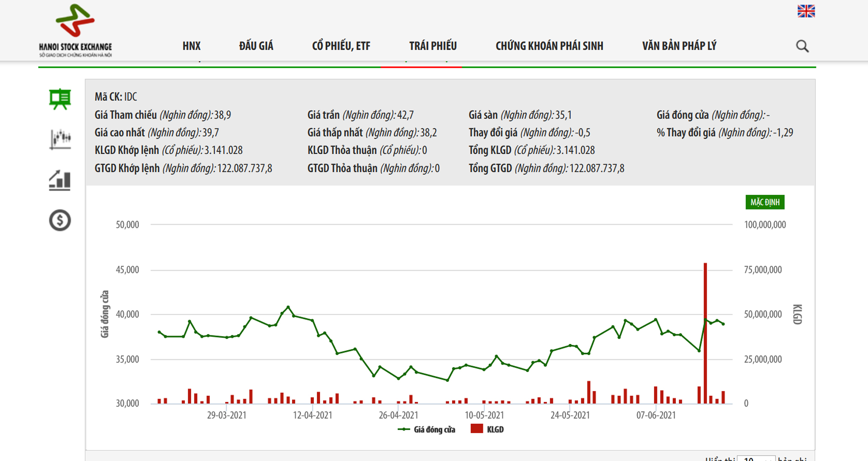Select the green presentation board sidebar icon
This screenshot has width=868, height=461.
point(60,99)
